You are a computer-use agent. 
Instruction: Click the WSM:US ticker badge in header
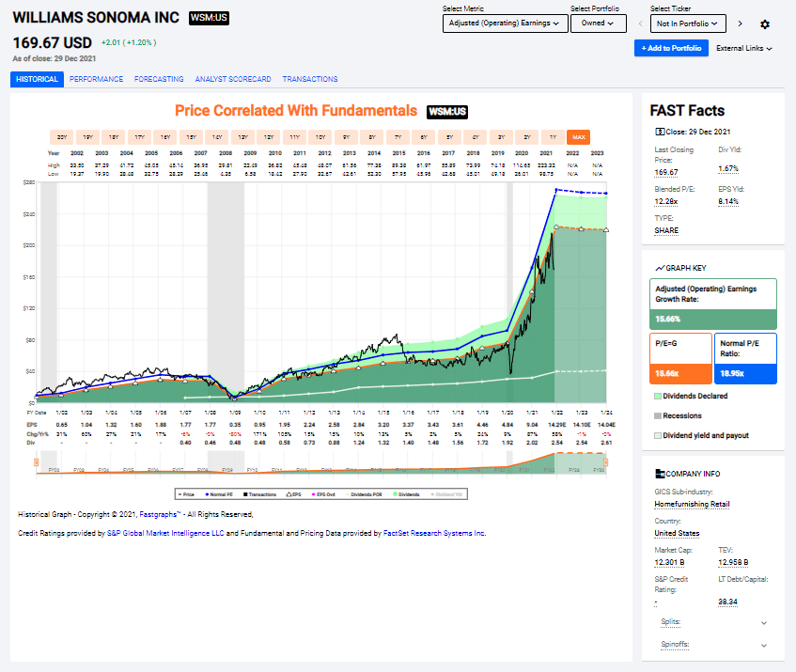click(209, 18)
